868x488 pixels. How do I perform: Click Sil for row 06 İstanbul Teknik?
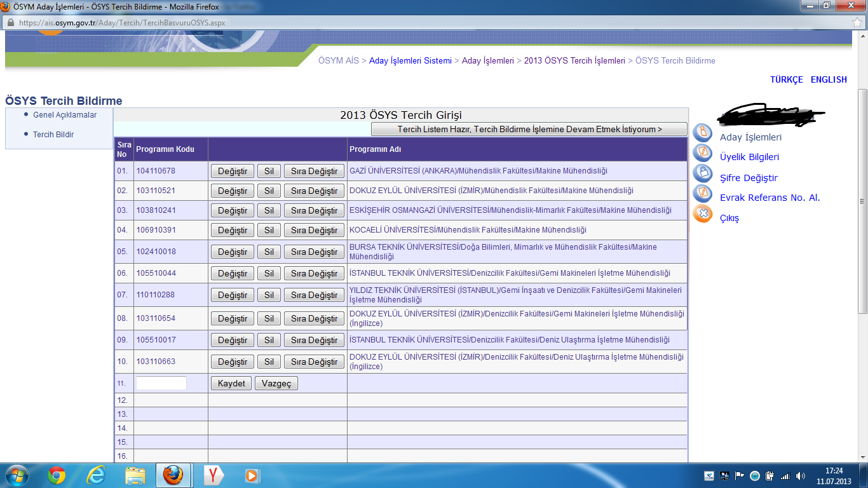pos(269,274)
